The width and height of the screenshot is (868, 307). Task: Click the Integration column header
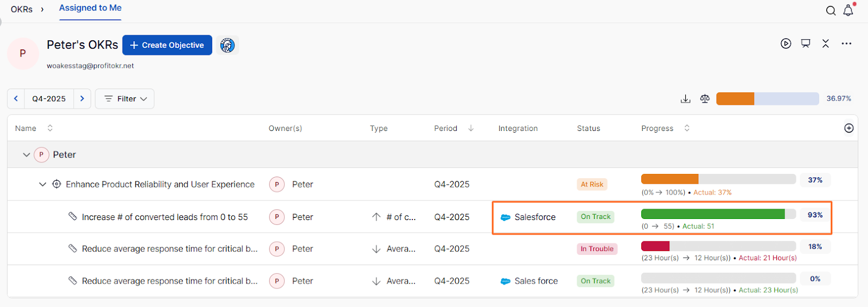pyautogui.click(x=518, y=128)
